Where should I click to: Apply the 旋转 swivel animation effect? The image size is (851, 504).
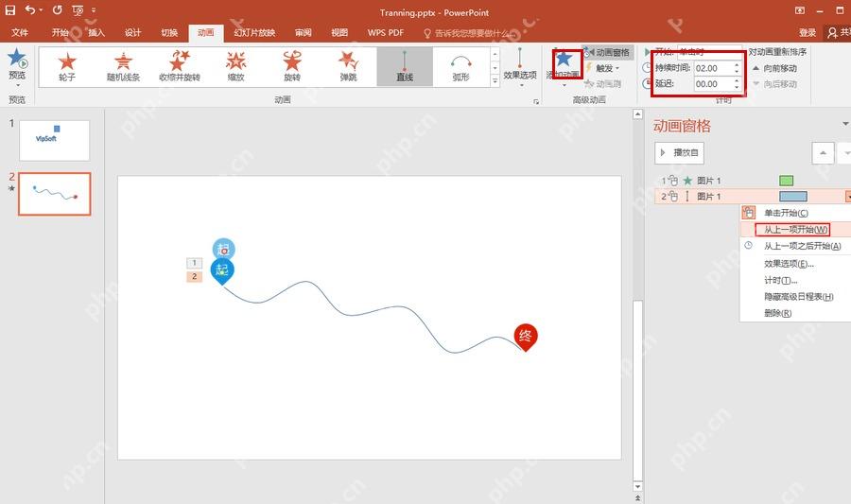tap(292, 67)
